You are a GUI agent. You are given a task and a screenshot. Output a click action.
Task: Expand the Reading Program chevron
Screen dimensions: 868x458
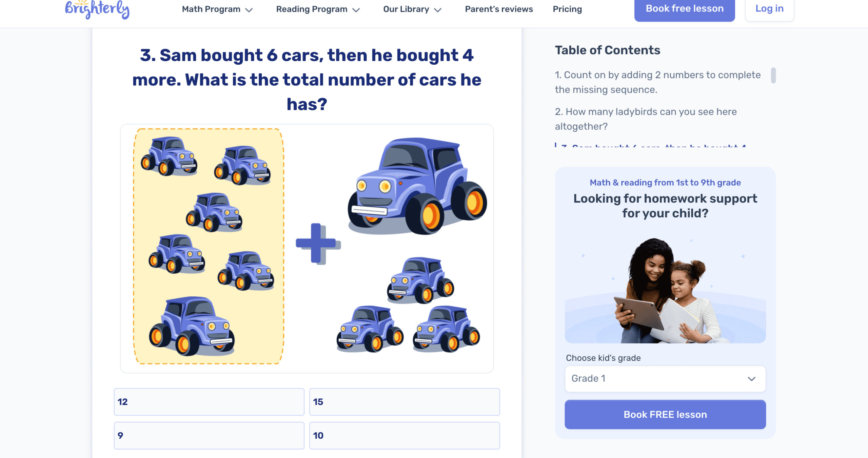356,10
